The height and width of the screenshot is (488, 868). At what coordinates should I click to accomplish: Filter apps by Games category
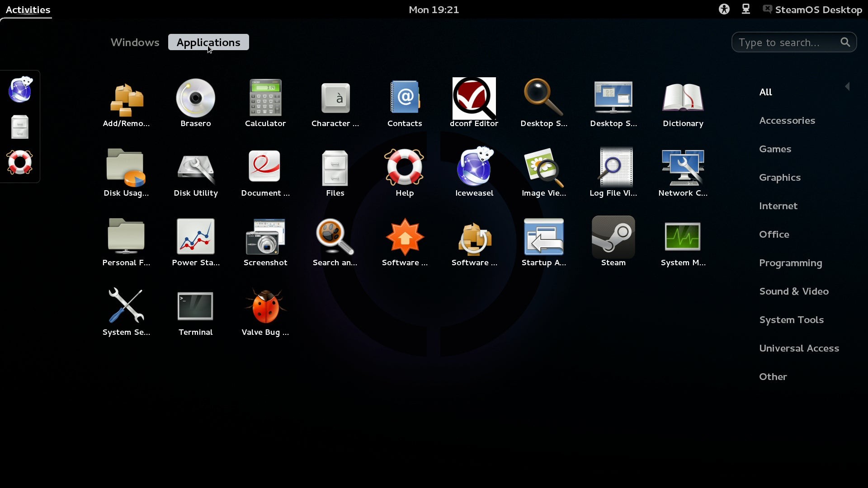(775, 149)
